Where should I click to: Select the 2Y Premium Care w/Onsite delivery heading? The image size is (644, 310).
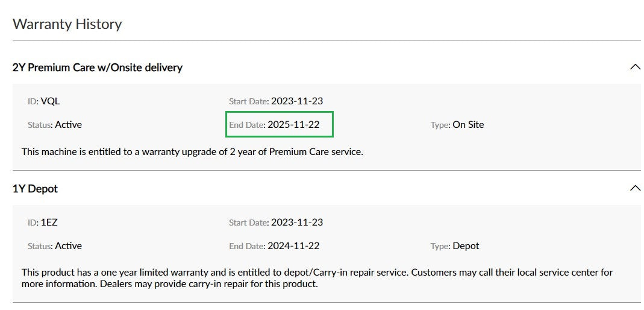98,68
